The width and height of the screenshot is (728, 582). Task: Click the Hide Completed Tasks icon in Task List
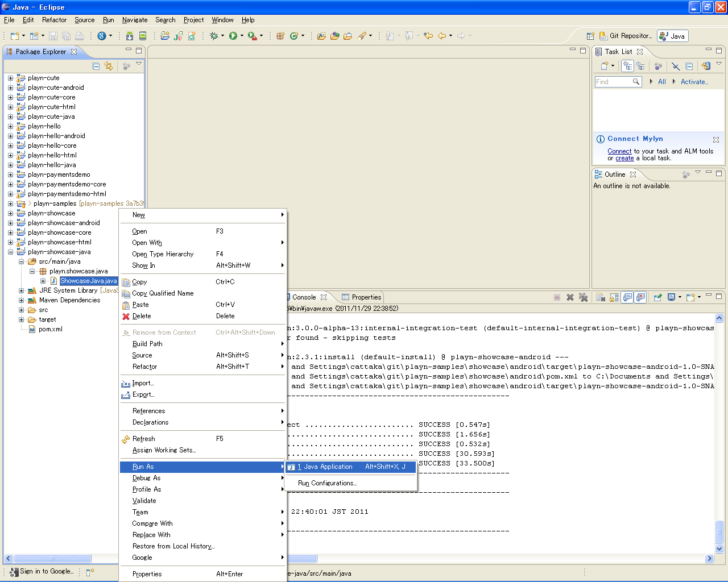(x=676, y=66)
